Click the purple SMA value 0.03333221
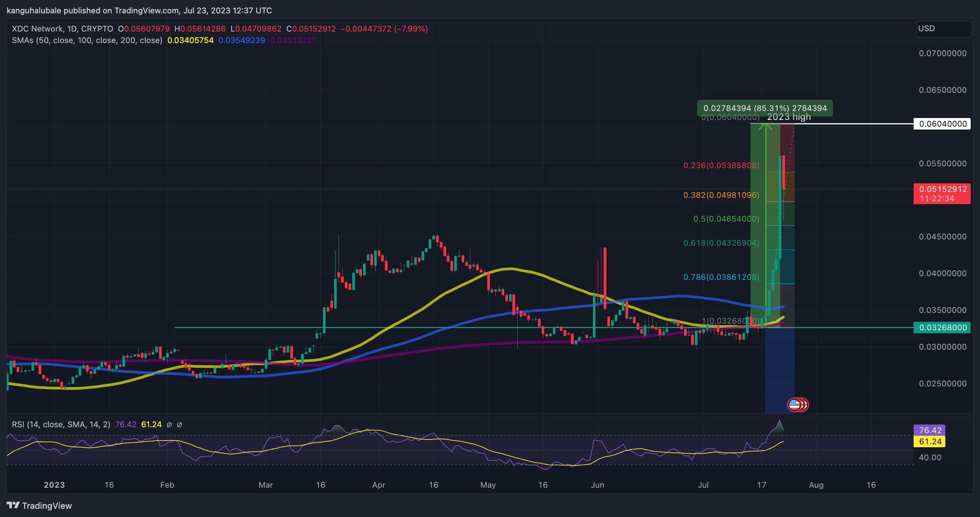The width and height of the screenshot is (980, 517). [x=293, y=40]
